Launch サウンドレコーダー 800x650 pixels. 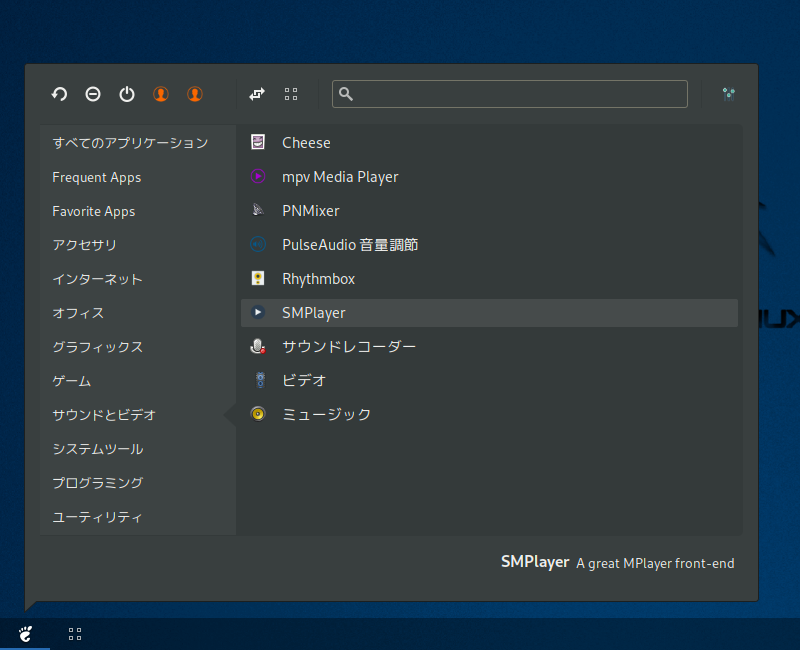[x=489, y=346]
